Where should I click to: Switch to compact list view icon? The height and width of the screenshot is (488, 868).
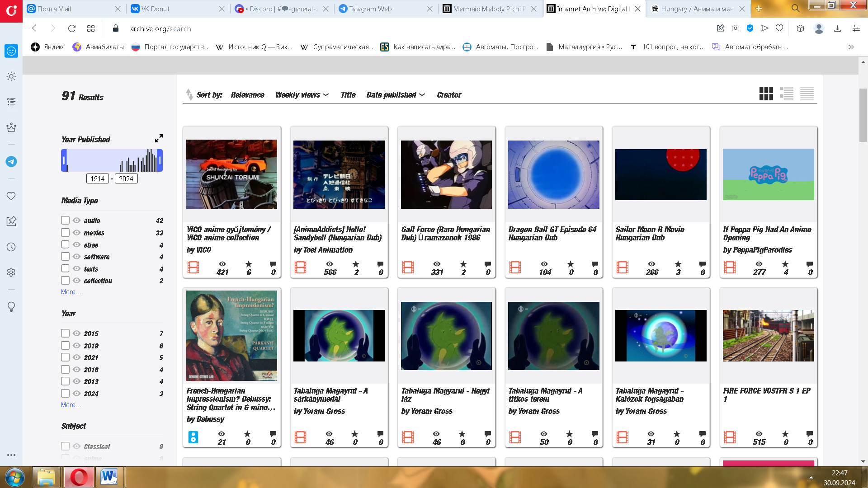[x=807, y=94]
